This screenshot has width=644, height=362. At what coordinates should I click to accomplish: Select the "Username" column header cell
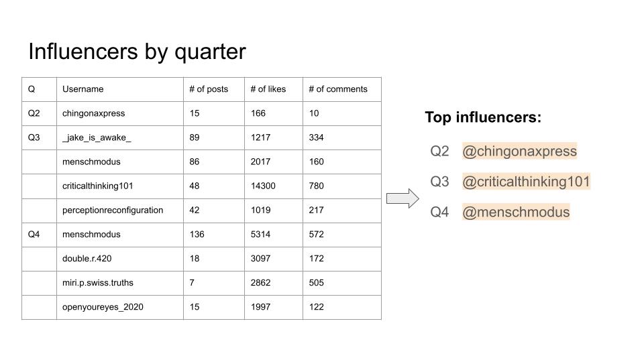tap(119, 89)
